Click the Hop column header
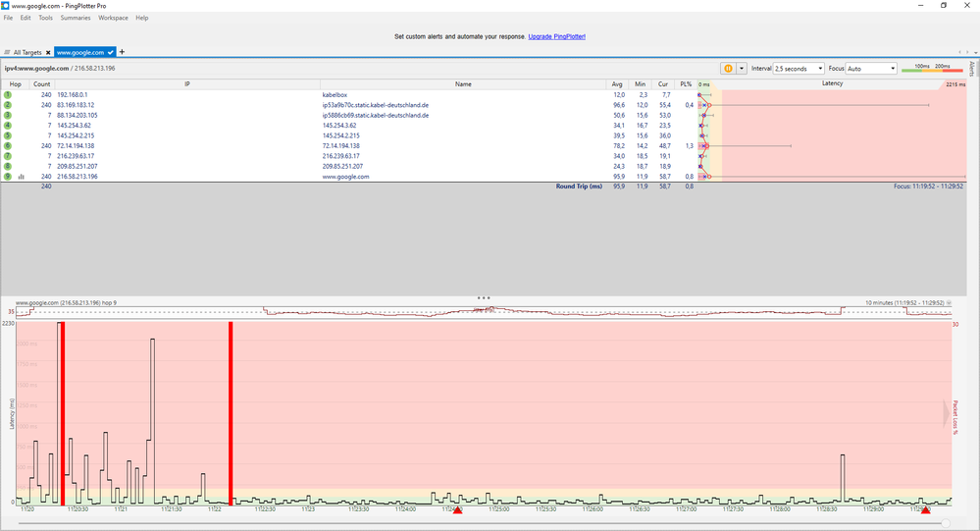The image size is (980, 531). [x=15, y=83]
